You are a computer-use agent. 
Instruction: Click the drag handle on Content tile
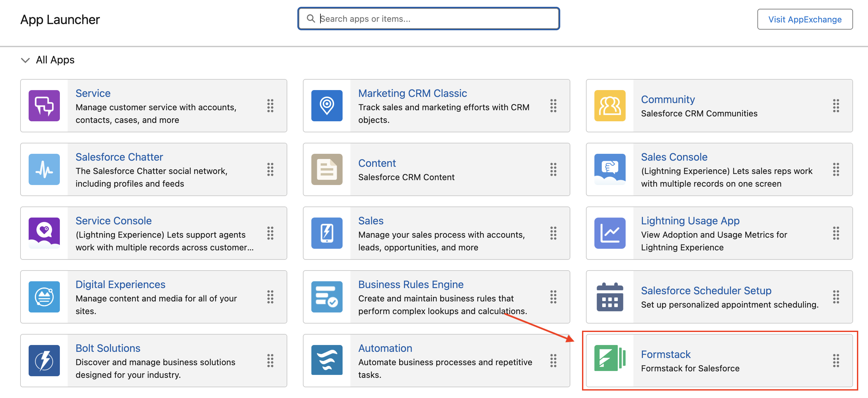[553, 169]
